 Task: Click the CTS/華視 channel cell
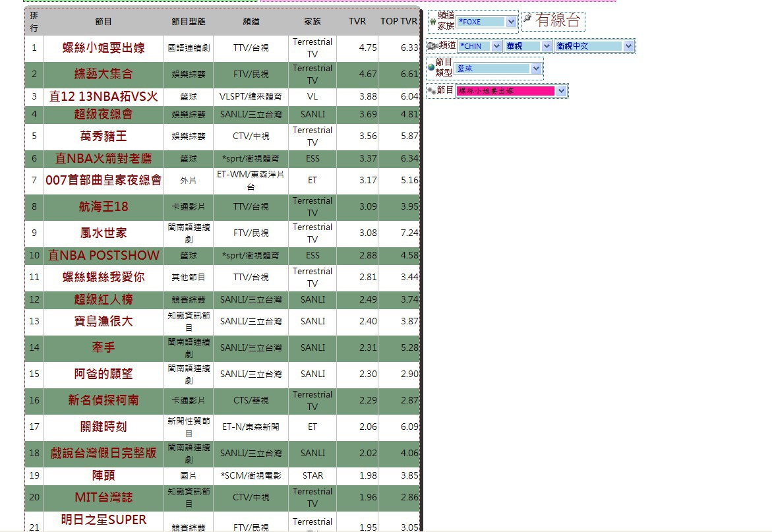[x=251, y=400]
